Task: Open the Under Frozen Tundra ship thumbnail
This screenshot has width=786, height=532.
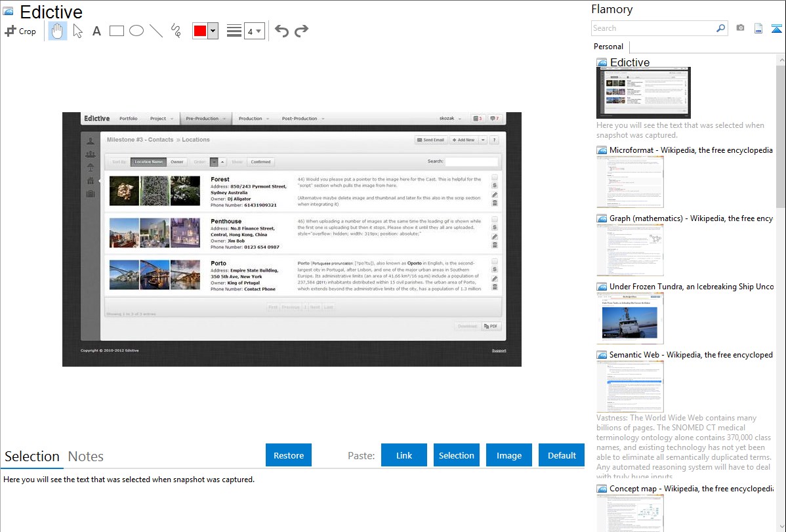Action: click(630, 318)
